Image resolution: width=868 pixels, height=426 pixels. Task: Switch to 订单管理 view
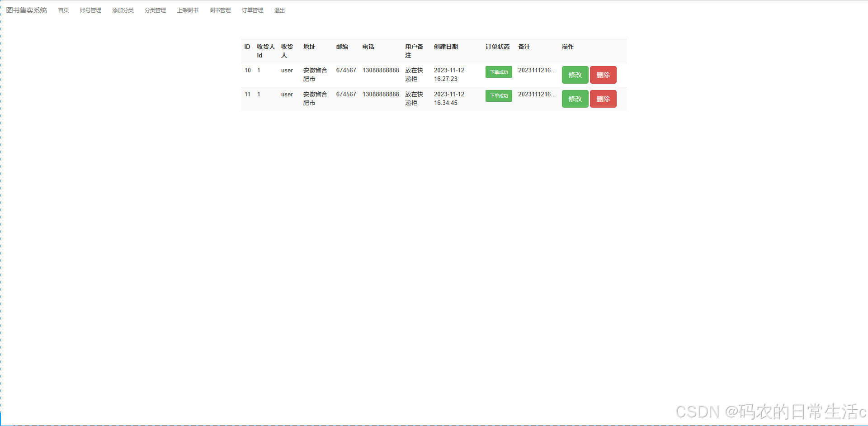coord(252,10)
